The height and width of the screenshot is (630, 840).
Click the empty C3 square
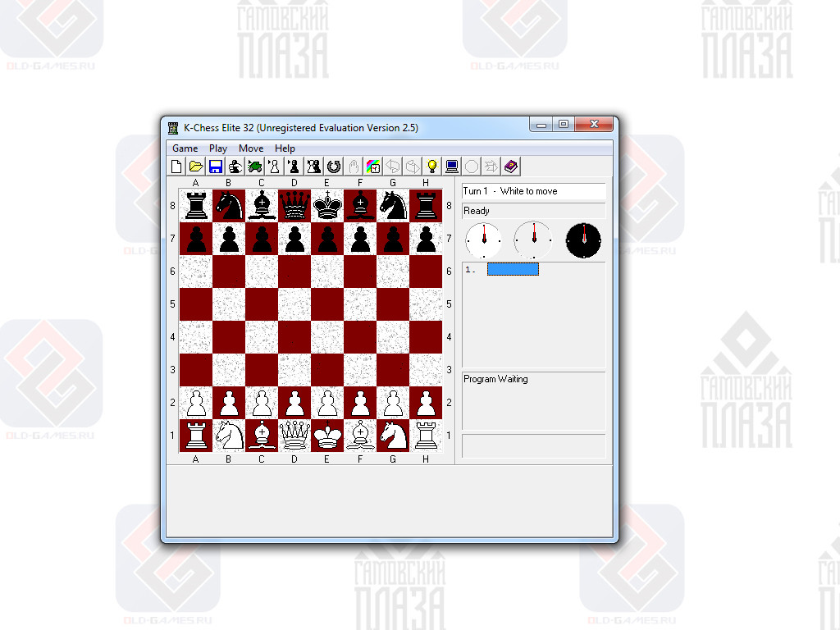[x=262, y=370]
